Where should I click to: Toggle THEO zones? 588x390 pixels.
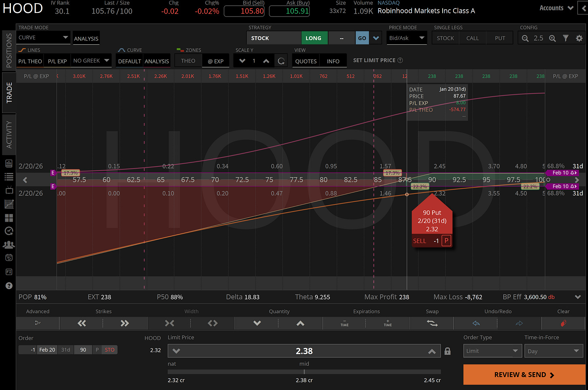tap(188, 61)
